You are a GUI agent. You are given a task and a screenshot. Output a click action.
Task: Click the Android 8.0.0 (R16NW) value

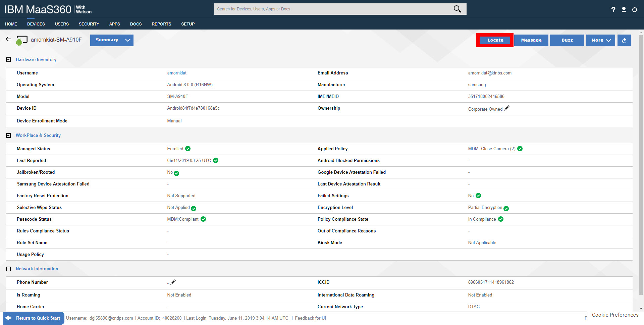tap(190, 85)
